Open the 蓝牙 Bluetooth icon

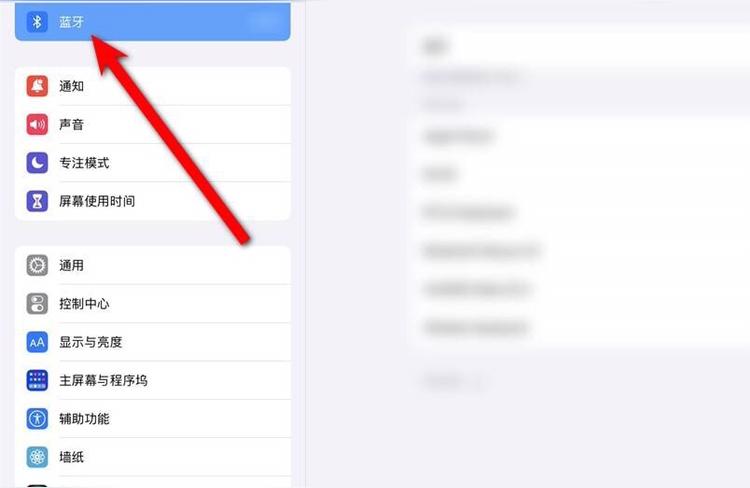coord(37,22)
